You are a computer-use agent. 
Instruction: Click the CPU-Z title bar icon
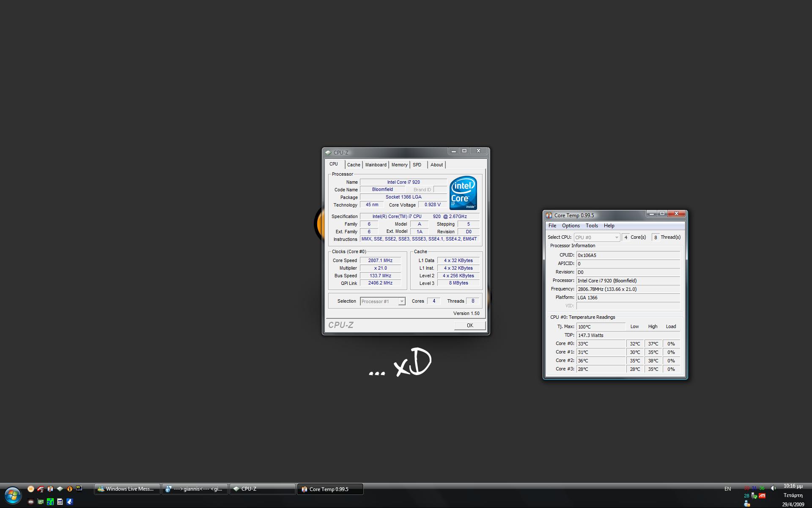point(328,152)
